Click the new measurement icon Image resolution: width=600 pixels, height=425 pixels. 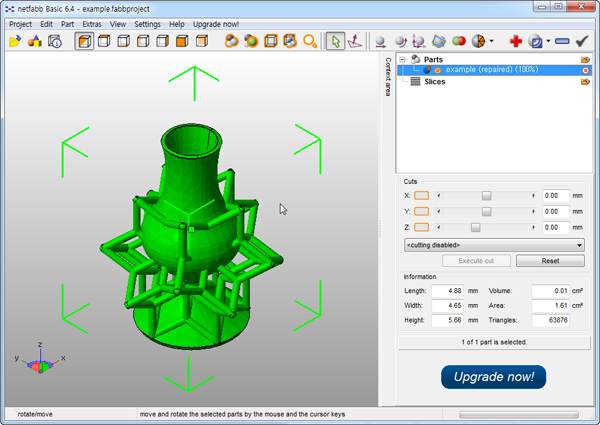535,41
